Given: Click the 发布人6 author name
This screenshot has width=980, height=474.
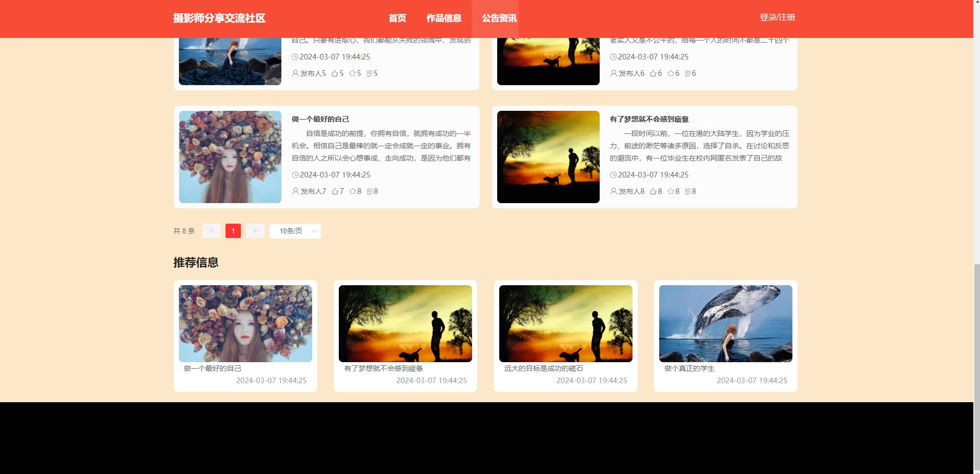Looking at the screenshot, I should (631, 73).
